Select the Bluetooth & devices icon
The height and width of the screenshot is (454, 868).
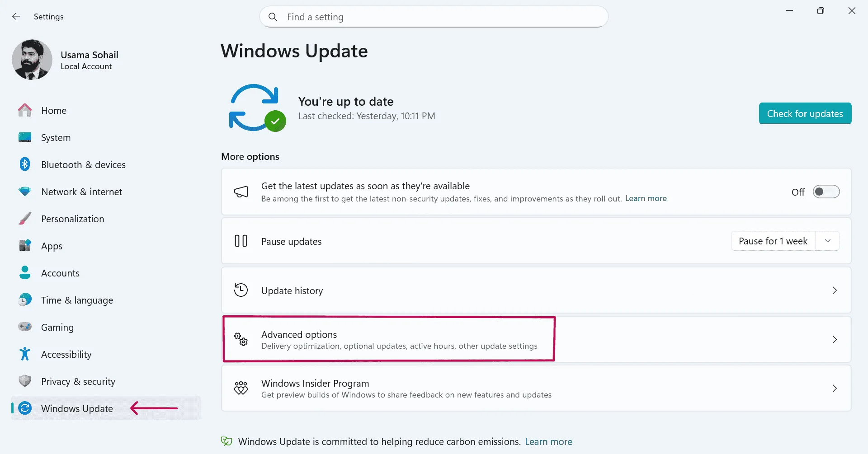(25, 164)
